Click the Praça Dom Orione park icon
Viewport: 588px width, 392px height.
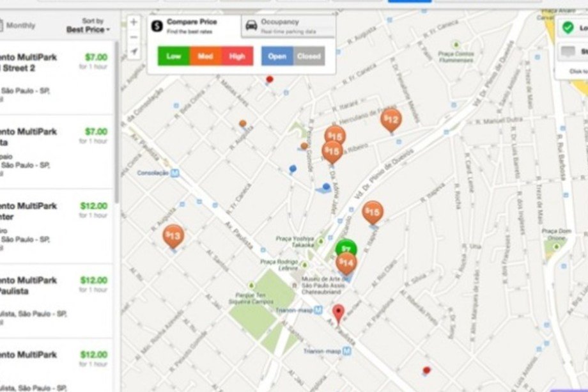coord(557,247)
